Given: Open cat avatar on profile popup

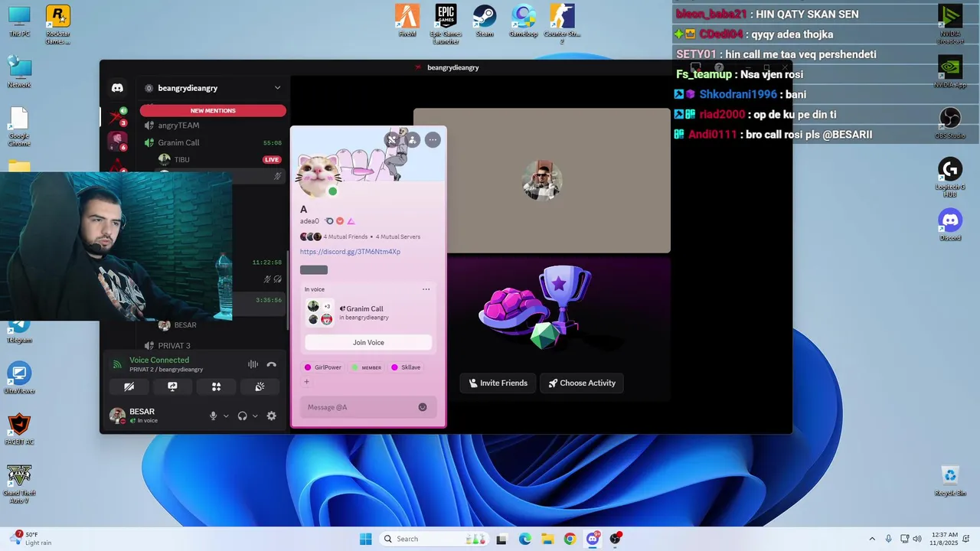Looking at the screenshot, I should click(x=317, y=175).
